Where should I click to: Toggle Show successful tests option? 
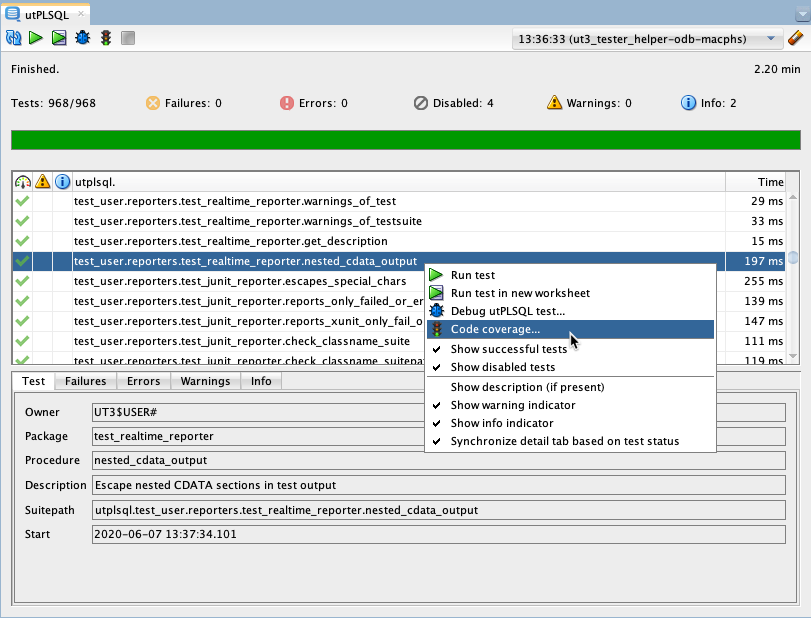[x=508, y=349]
